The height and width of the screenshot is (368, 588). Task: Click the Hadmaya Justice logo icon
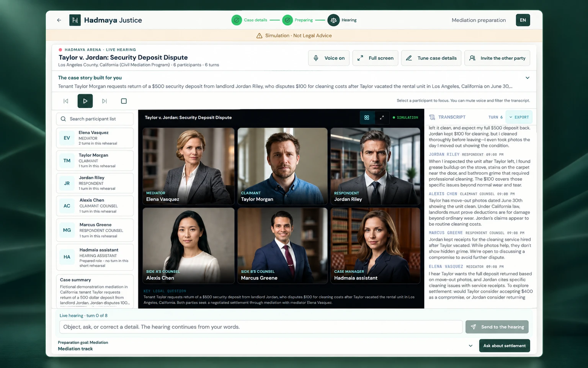pos(75,20)
